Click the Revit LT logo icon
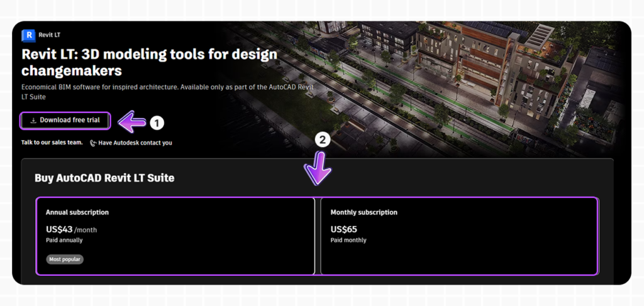Viewport: 644px width, 306px height. (28, 35)
